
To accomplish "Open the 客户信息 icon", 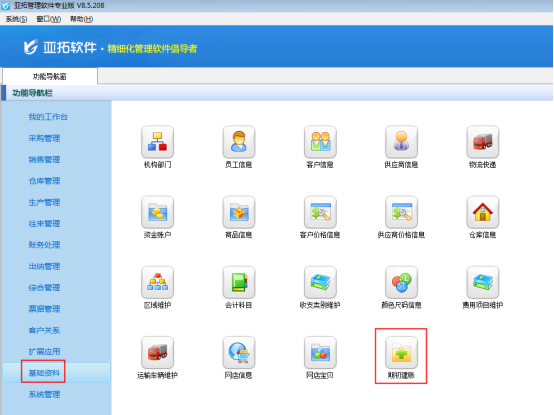I will (320, 142).
